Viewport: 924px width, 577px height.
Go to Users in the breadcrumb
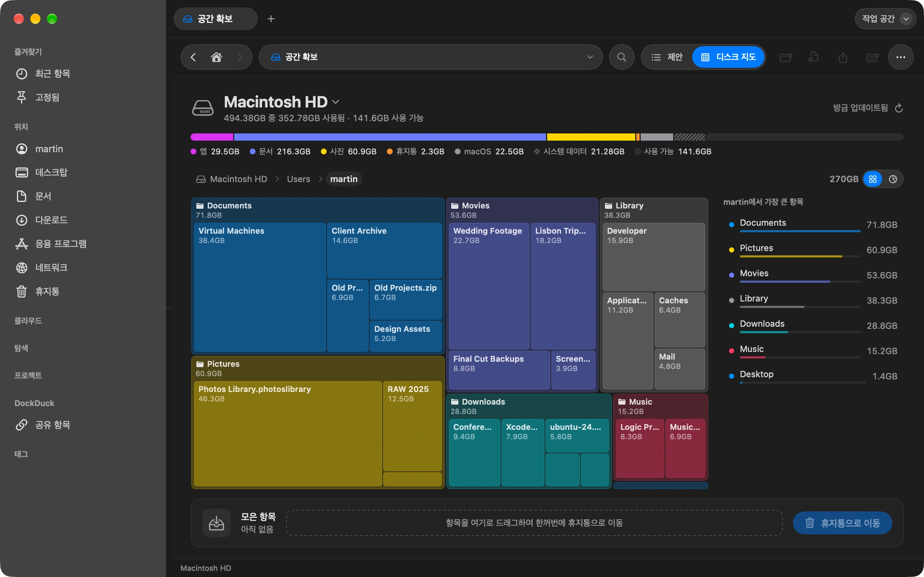pos(298,179)
